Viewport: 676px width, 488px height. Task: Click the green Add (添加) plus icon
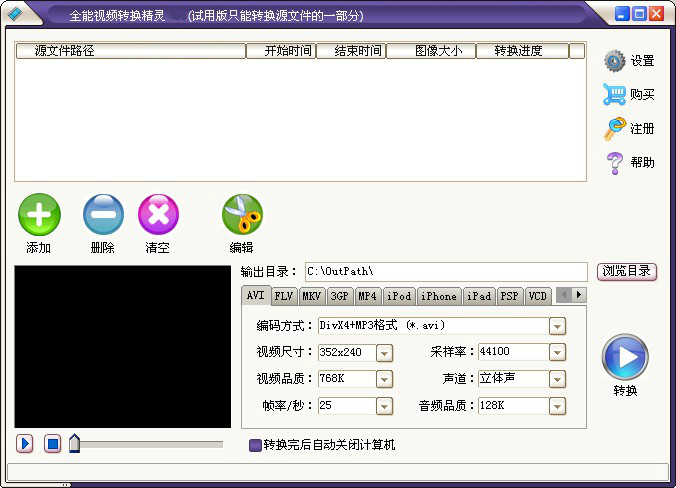(x=39, y=214)
